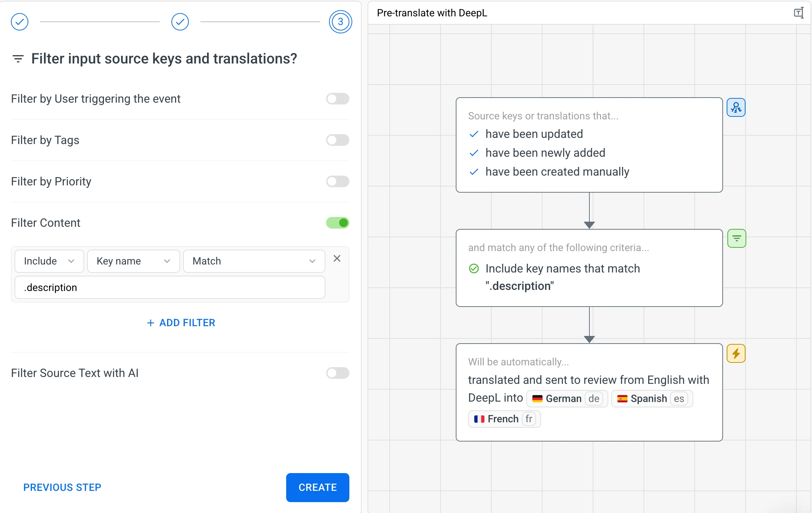Enable Filter by Priority toggle

coord(337,181)
